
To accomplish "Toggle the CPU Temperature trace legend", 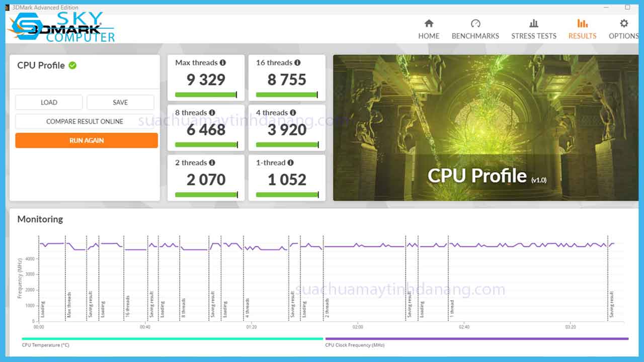I will [46, 345].
